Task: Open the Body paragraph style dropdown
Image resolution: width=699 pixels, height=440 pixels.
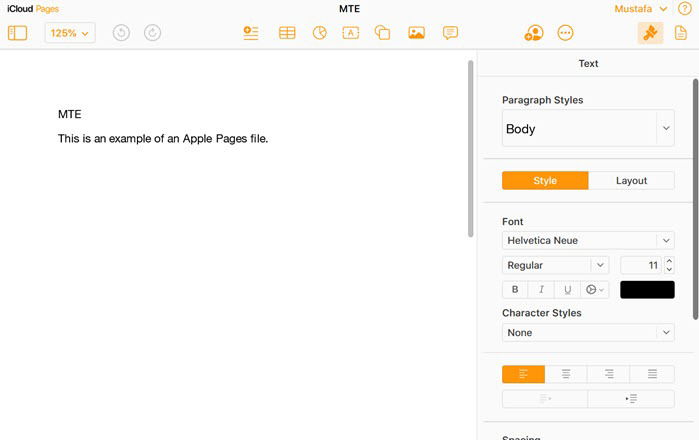Action: click(588, 129)
